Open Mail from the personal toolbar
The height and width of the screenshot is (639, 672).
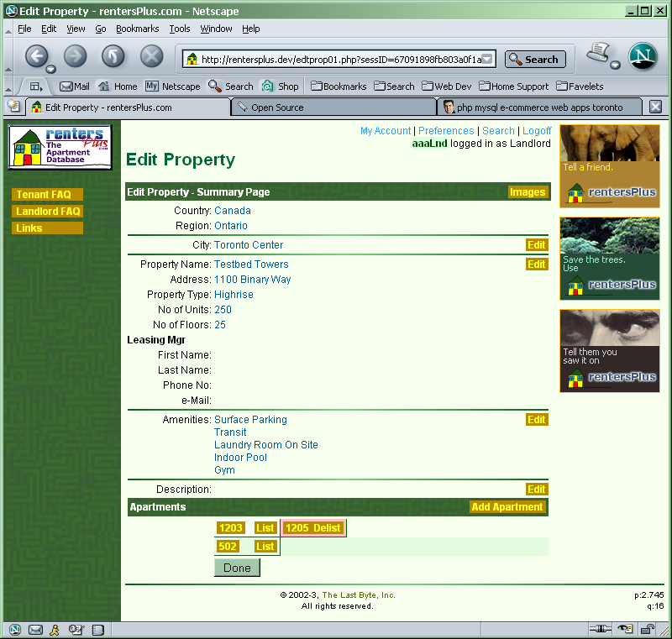click(74, 86)
